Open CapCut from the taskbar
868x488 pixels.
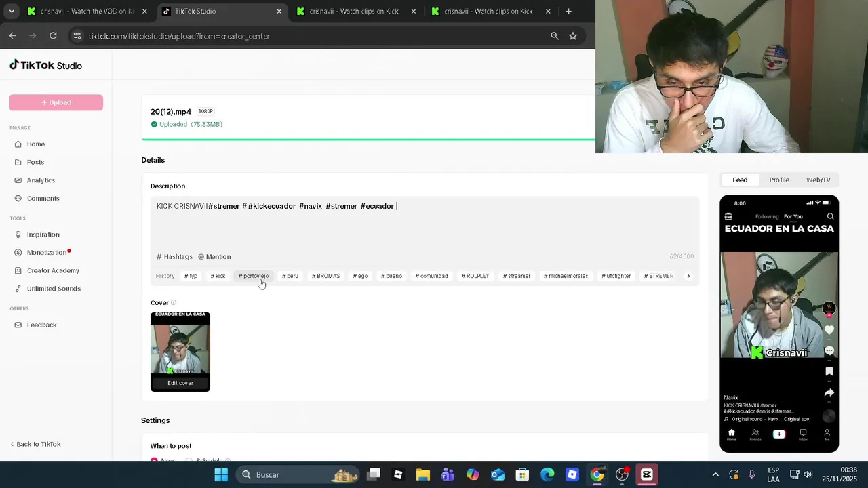(x=647, y=474)
